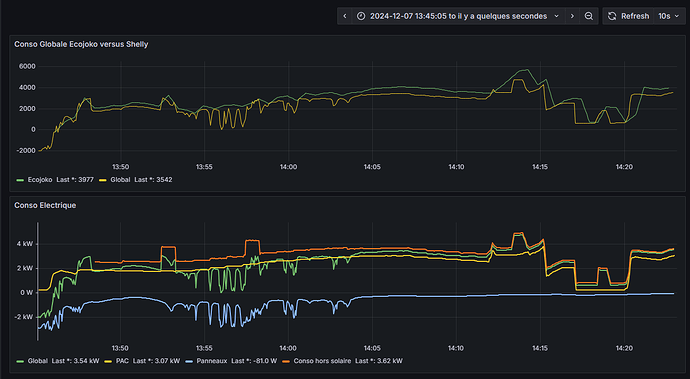Click the 4 kW y-axis label
Image resolution: width=690 pixels, height=379 pixels.
click(x=25, y=244)
